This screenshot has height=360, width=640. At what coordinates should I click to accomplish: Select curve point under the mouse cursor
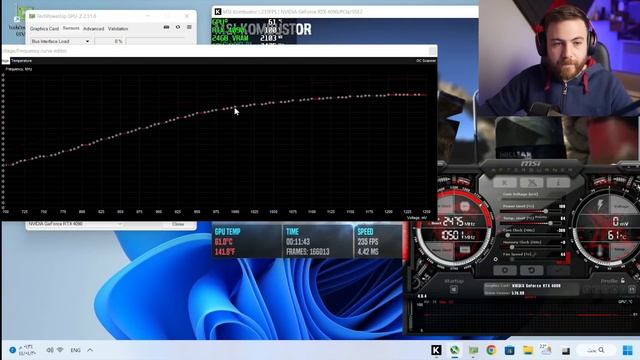pyautogui.click(x=235, y=107)
